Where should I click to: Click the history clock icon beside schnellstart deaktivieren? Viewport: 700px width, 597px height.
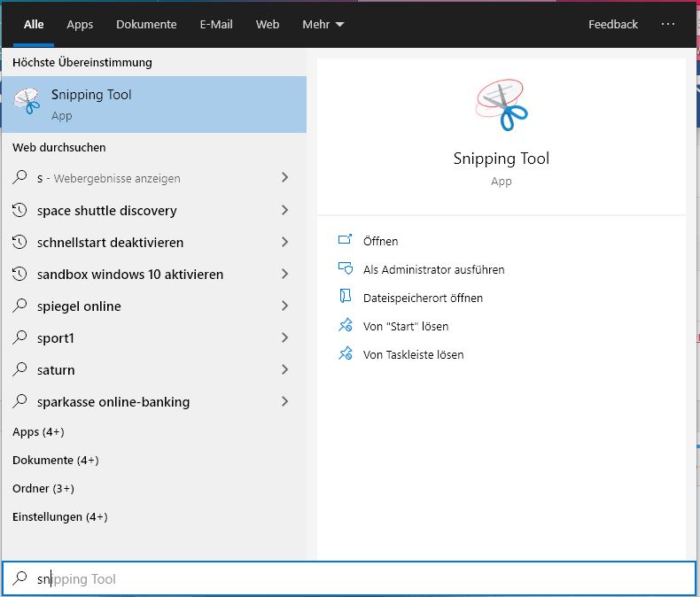pyautogui.click(x=19, y=242)
